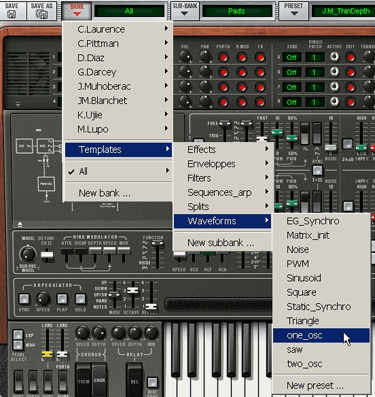Load the Static_Synchro preset

tap(321, 307)
